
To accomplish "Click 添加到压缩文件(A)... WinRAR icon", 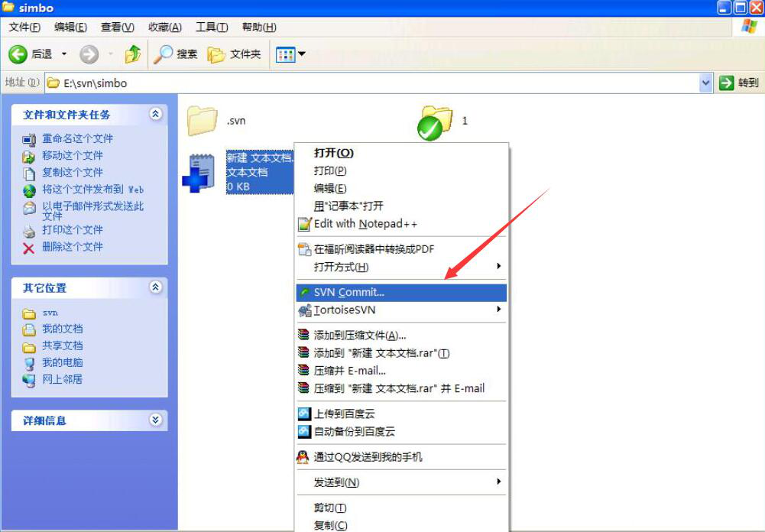I will click(x=303, y=335).
